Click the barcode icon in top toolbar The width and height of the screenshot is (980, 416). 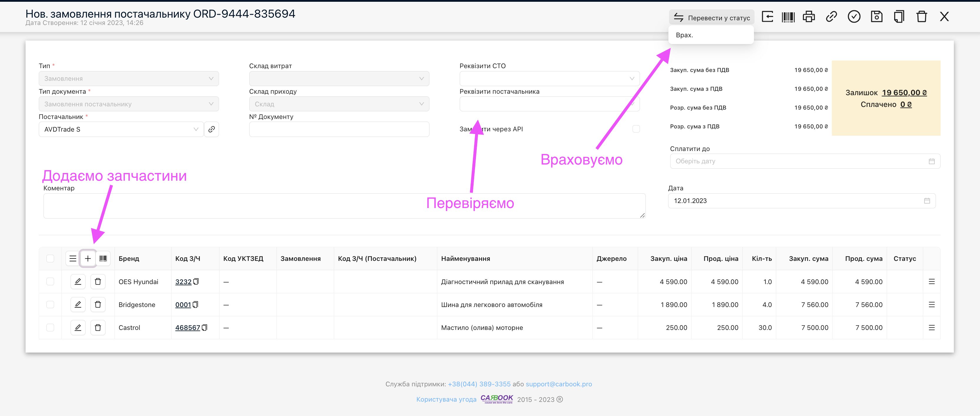pyautogui.click(x=788, y=17)
